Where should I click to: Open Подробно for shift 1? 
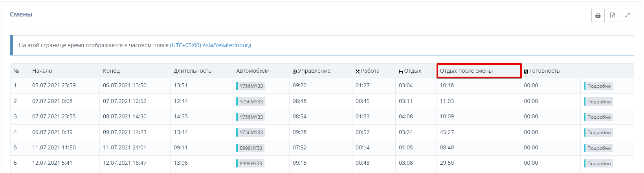pyautogui.click(x=598, y=86)
